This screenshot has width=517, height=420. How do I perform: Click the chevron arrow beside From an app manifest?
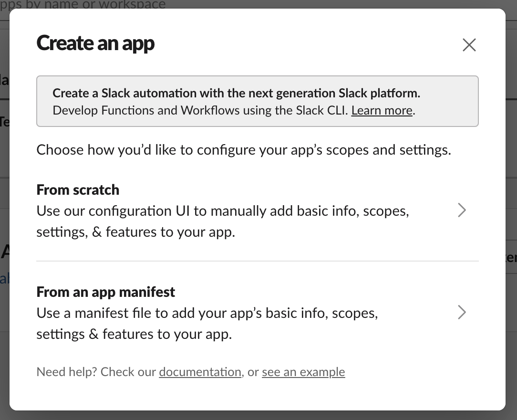462,313
